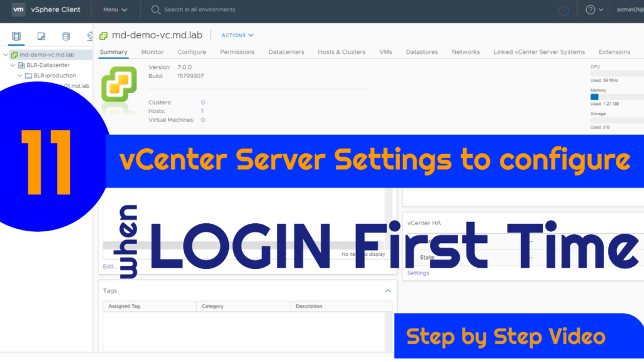Collapse the Tags panel
Screen dimensions: 644x362
[387, 290]
